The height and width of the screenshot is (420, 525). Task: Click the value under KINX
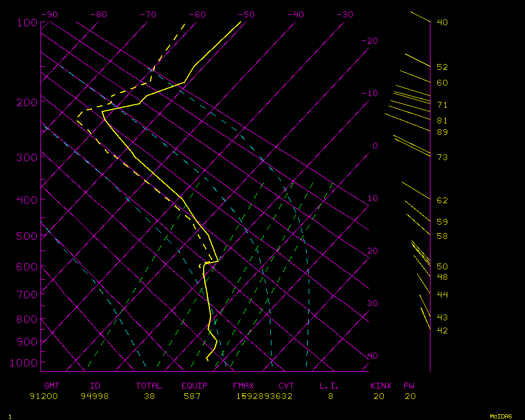(x=379, y=396)
